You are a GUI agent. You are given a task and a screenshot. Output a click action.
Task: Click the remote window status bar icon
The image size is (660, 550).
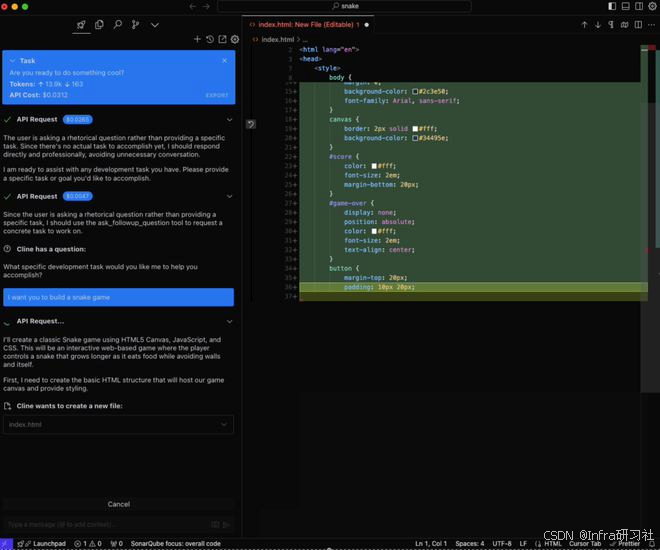pos(6,544)
